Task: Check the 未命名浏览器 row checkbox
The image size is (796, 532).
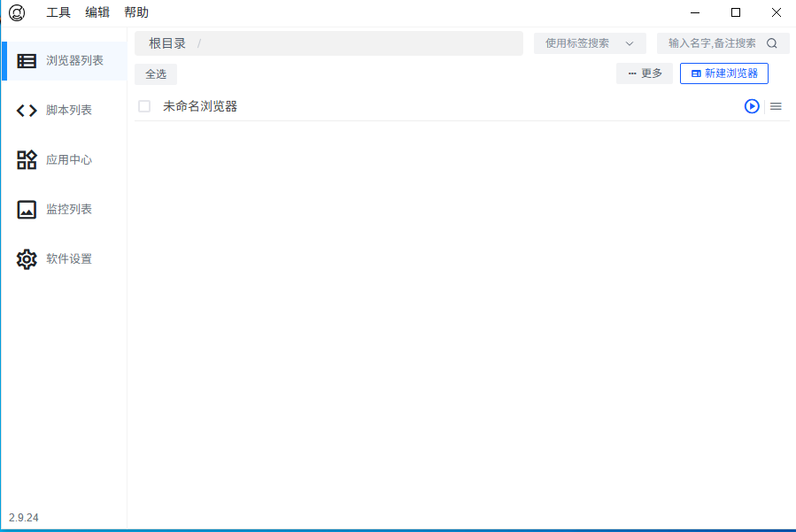Action: point(143,105)
